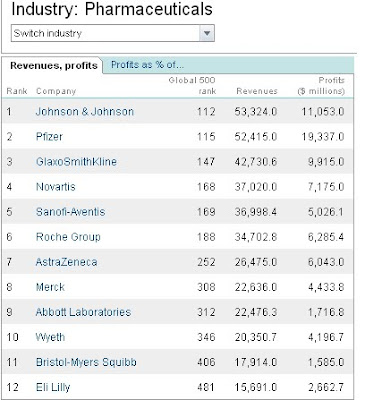Visit the Novartis company page link
The height and width of the screenshot is (400, 365).
(56, 187)
